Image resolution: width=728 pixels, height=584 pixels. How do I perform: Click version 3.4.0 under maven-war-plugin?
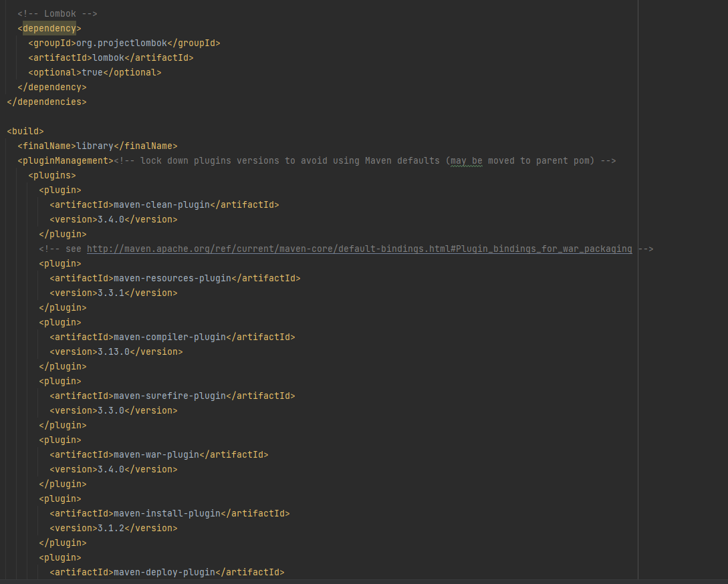pyautogui.click(x=114, y=469)
